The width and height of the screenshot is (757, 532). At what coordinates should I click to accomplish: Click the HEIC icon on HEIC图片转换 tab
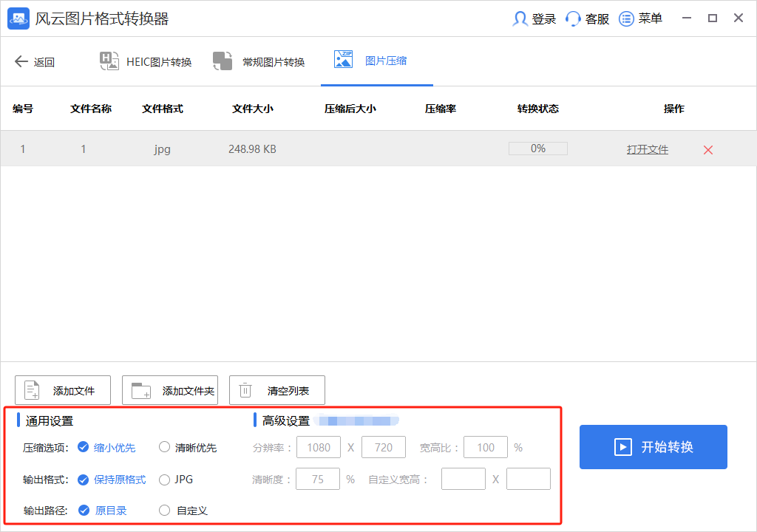[x=109, y=61]
